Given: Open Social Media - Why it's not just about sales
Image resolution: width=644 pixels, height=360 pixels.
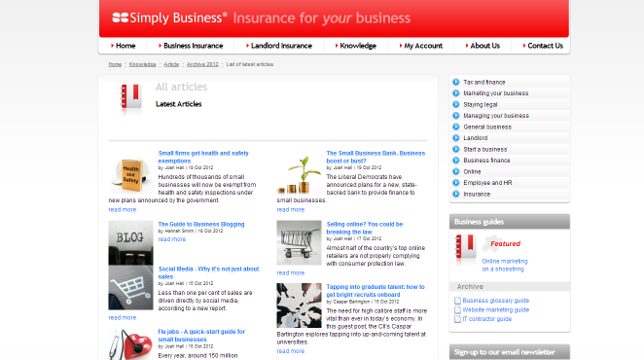Looking at the screenshot, I should (x=208, y=272).
